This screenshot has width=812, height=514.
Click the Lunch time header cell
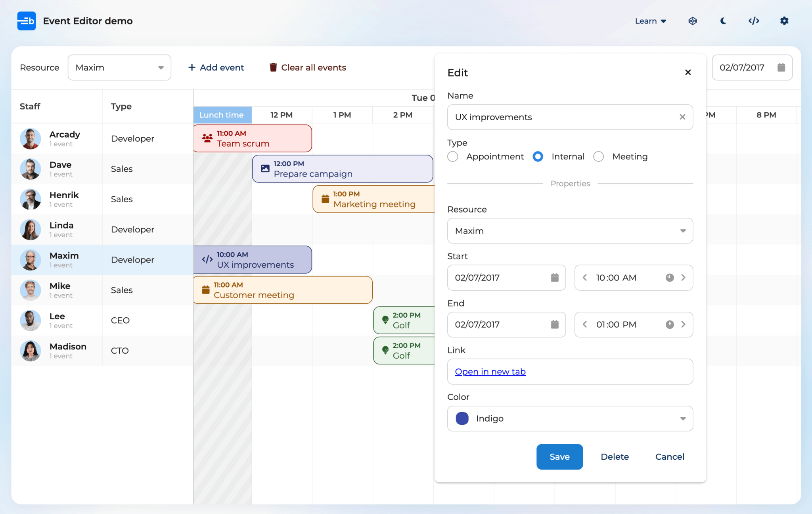222,115
